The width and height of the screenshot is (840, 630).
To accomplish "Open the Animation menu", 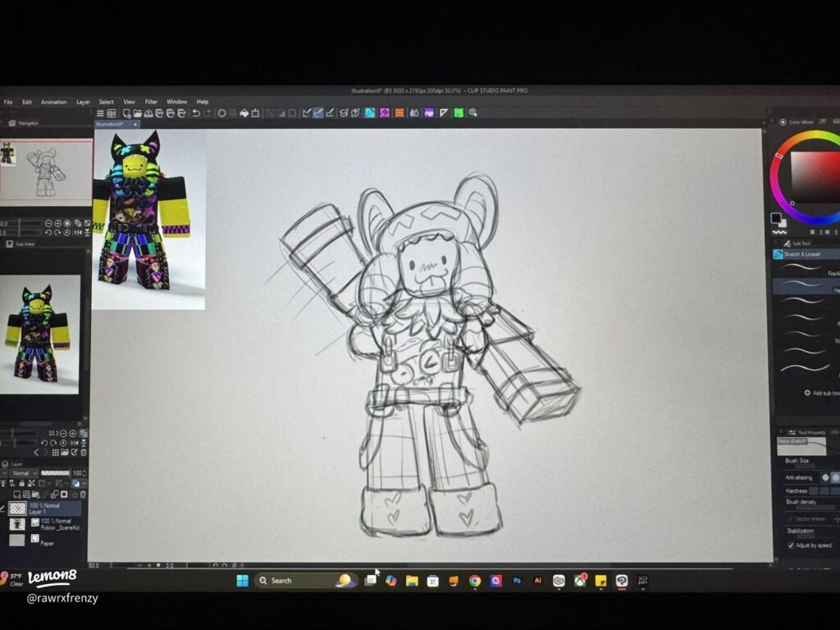I will click(53, 102).
